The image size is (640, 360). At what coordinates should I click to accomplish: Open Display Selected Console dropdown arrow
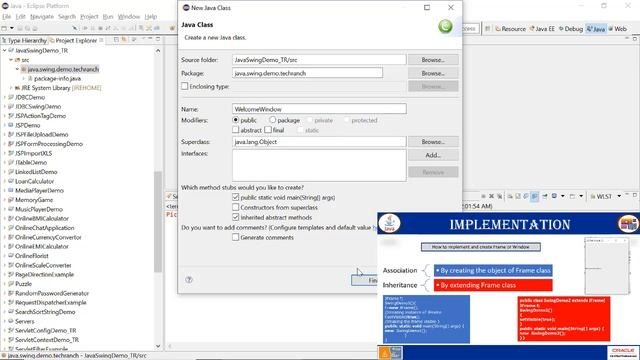[563, 196]
